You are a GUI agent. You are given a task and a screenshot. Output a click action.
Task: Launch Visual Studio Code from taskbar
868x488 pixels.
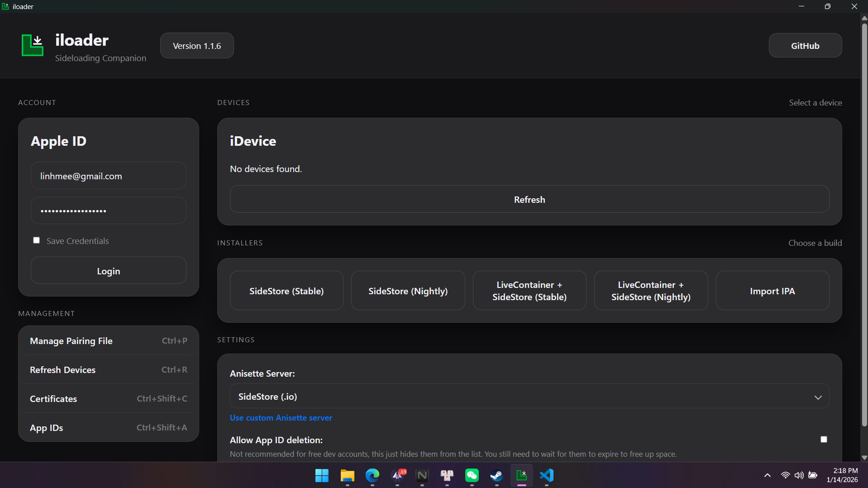click(x=547, y=475)
